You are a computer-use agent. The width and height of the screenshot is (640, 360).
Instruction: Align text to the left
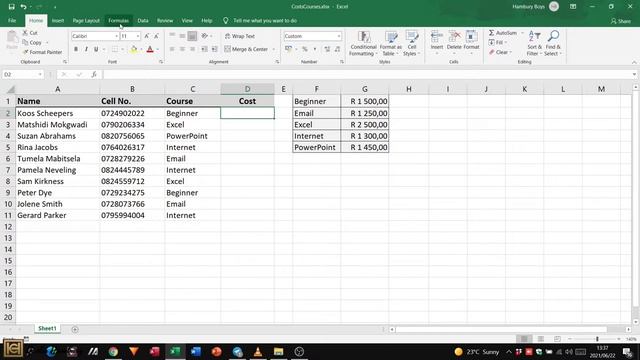click(172, 49)
